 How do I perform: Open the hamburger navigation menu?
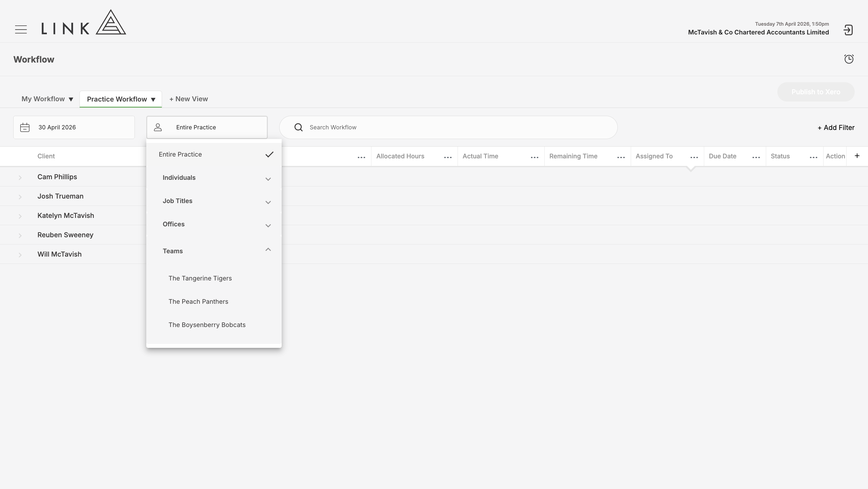pyautogui.click(x=21, y=30)
